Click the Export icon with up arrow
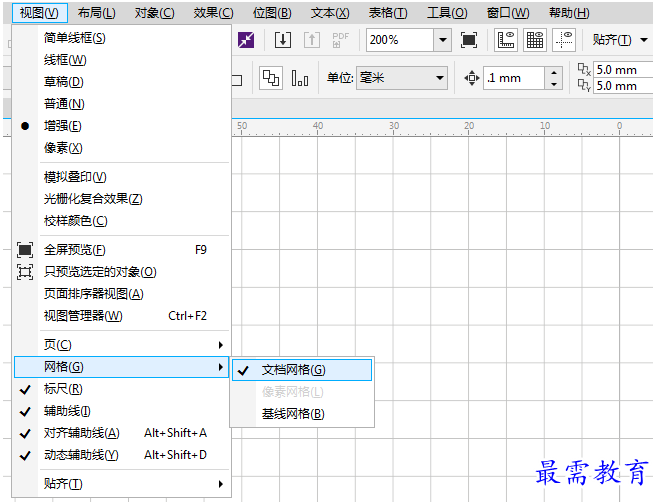657x504 pixels. point(312,40)
